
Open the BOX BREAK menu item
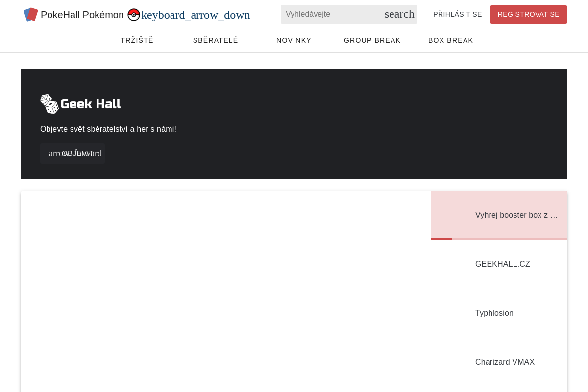point(451,40)
